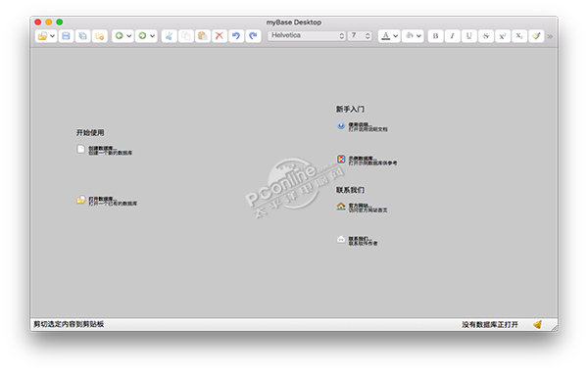Click the yellow folder icon after stacked pages
588x372 pixels.
click(x=99, y=36)
